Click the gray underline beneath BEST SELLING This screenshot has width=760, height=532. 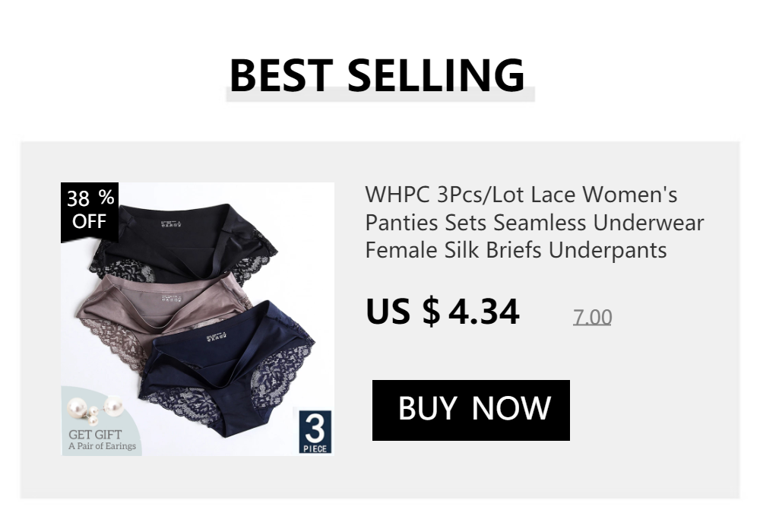(380, 95)
